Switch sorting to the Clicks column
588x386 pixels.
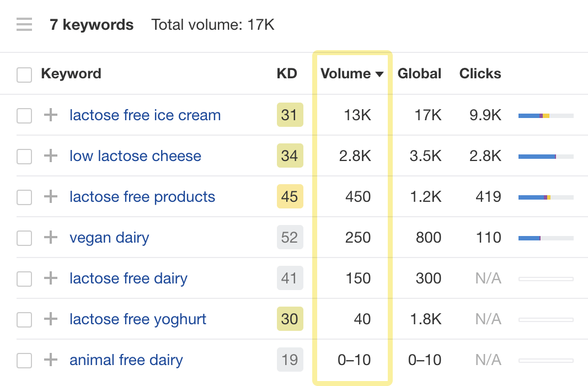[479, 73]
